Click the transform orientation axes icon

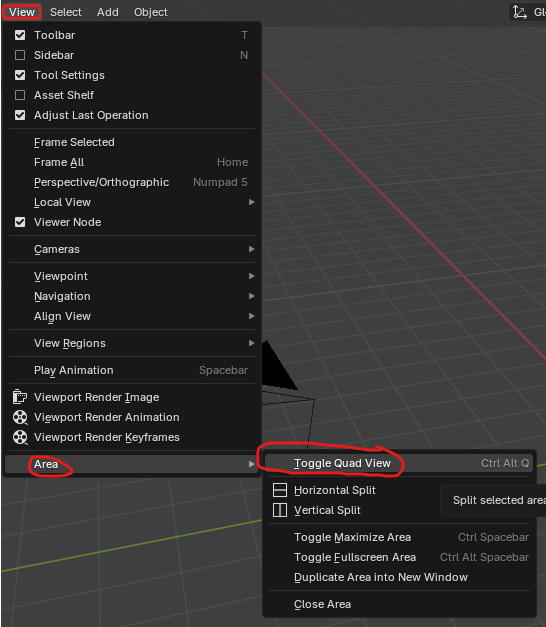[x=520, y=12]
